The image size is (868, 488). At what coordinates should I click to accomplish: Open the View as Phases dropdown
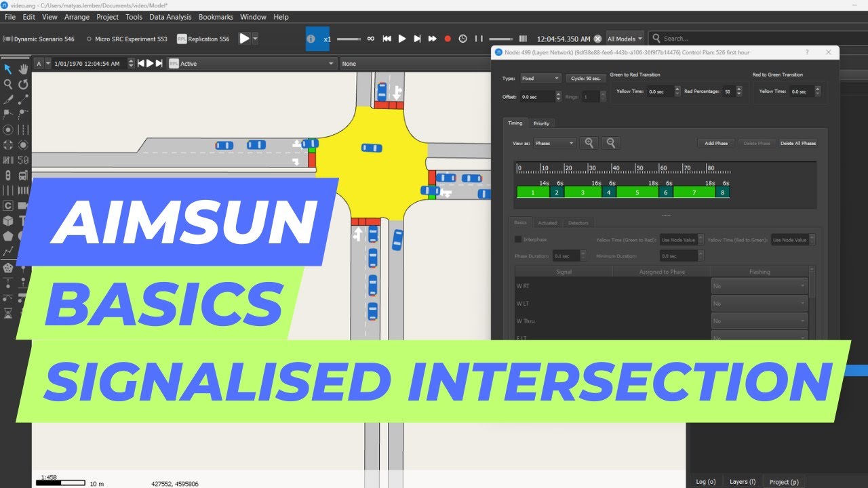point(555,143)
